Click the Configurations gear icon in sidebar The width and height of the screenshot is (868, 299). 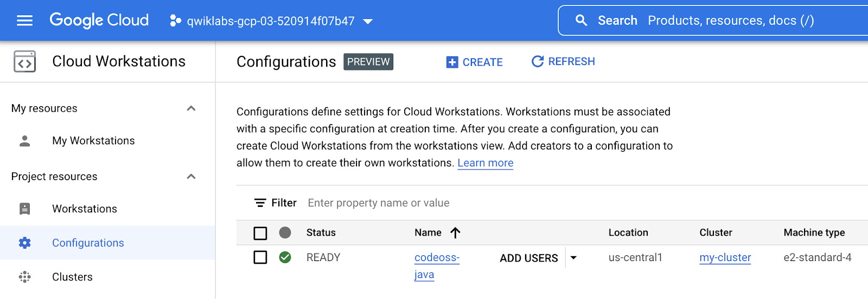click(x=25, y=243)
